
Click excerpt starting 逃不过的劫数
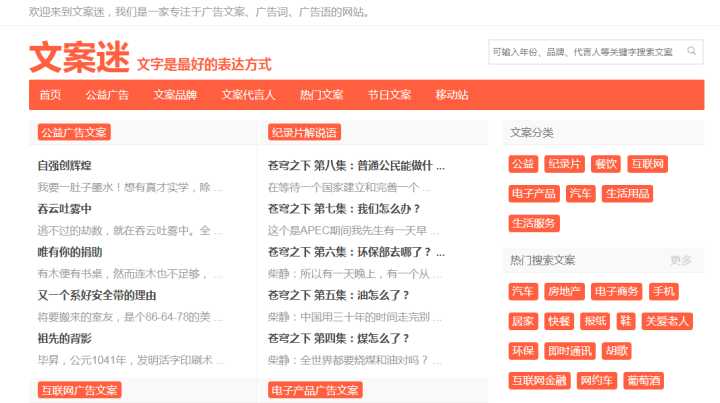(x=130, y=230)
